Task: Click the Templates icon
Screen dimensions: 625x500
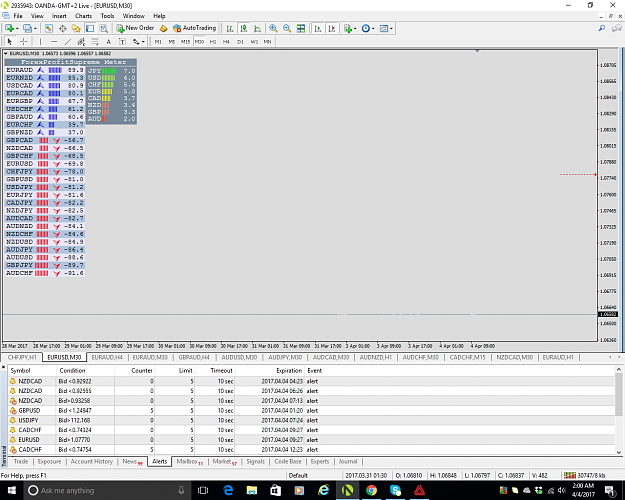Action: tap(383, 28)
